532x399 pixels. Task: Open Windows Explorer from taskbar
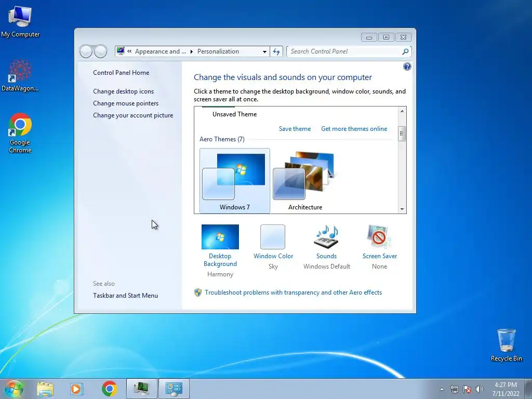click(45, 389)
